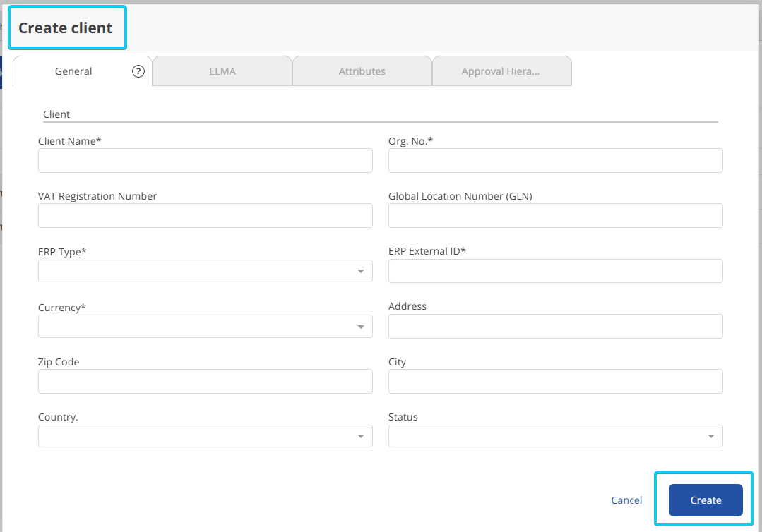Click the 'Org. No.*' label

410,141
